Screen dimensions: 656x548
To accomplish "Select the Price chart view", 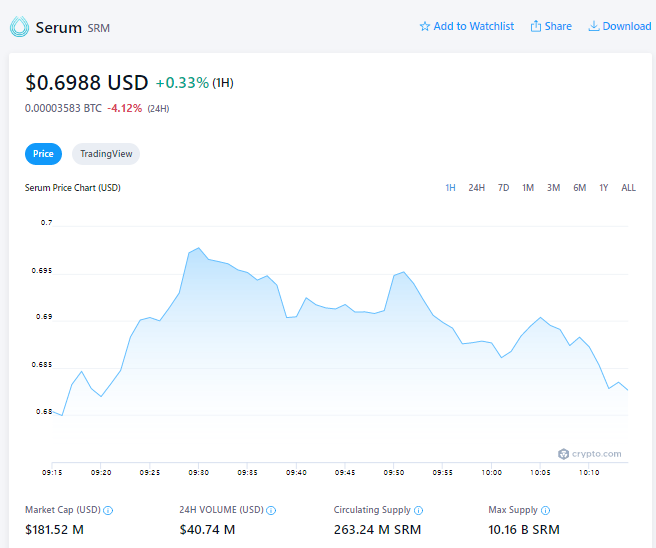I will pyautogui.click(x=44, y=154).
